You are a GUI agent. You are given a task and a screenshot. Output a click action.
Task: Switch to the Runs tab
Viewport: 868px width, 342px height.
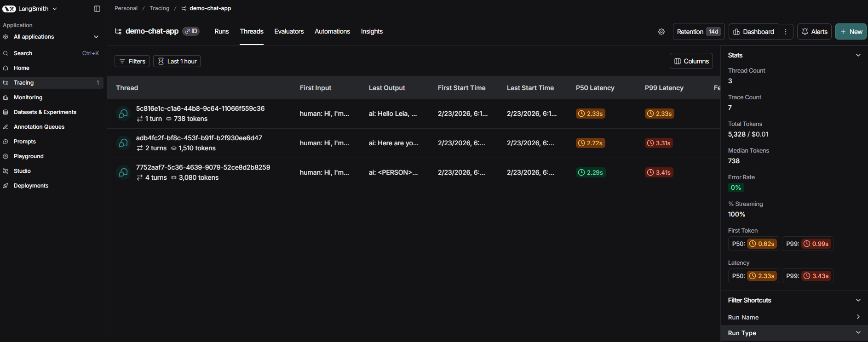pos(222,31)
